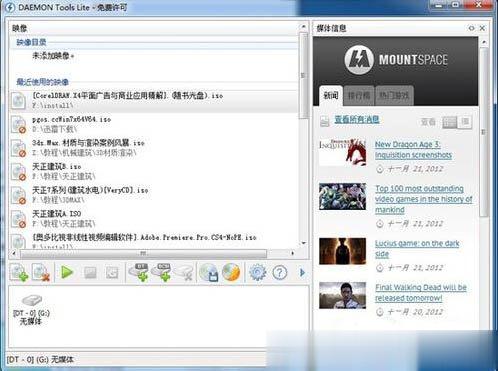Screen dimensions: 498x371
Task: Expand toolbar with the blue arrow
Action: (x=302, y=273)
